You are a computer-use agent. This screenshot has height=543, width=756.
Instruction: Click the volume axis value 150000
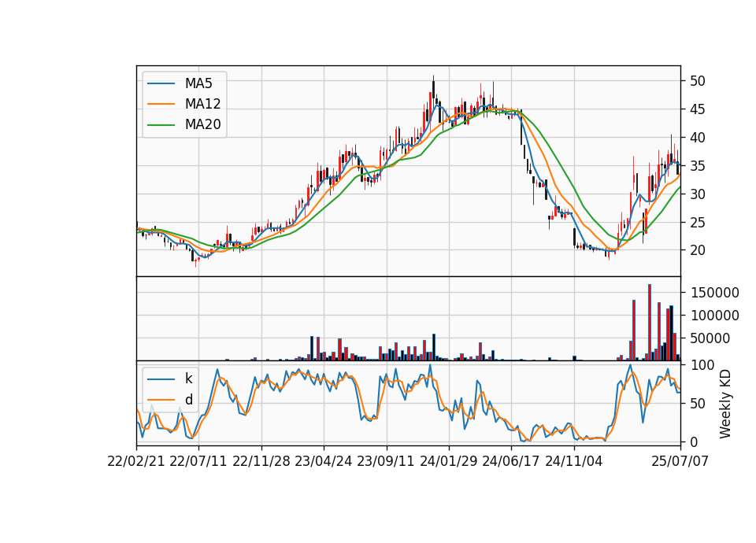click(714, 293)
